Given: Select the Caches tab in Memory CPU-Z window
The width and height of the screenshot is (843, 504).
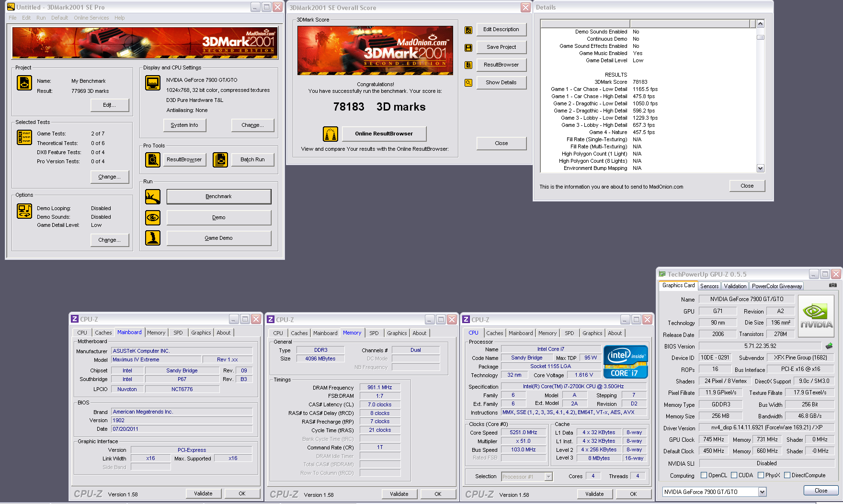Looking at the screenshot, I should coord(299,333).
